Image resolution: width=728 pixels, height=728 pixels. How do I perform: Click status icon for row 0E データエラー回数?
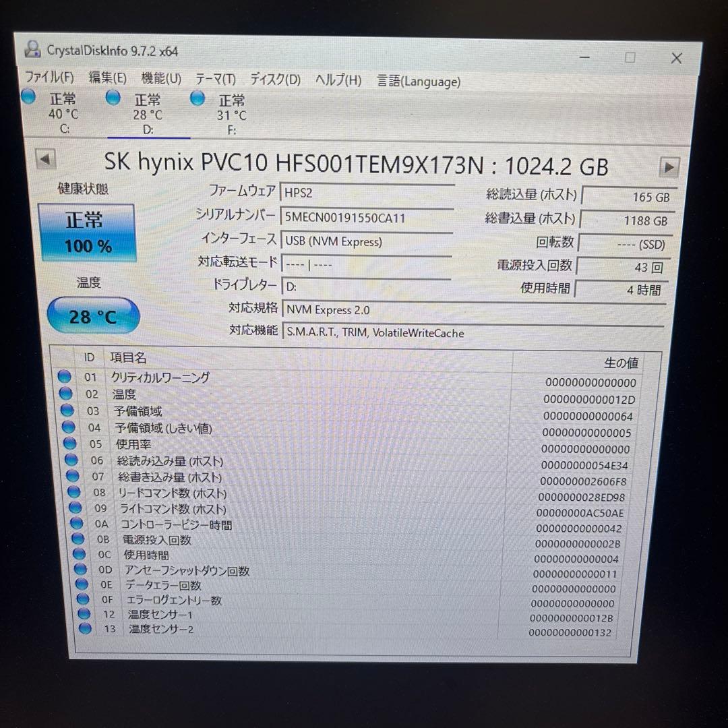tap(82, 584)
